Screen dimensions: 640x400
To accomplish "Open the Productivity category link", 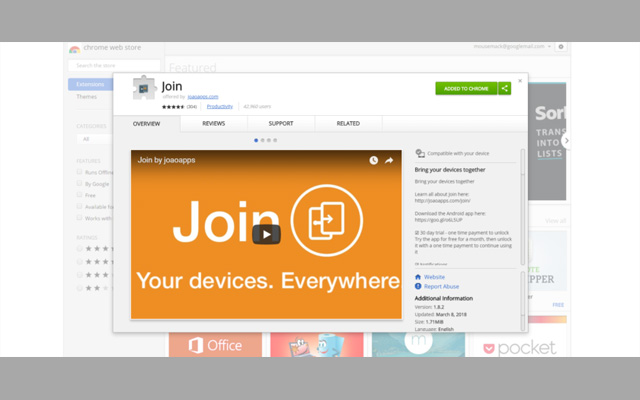I will coord(220,105).
